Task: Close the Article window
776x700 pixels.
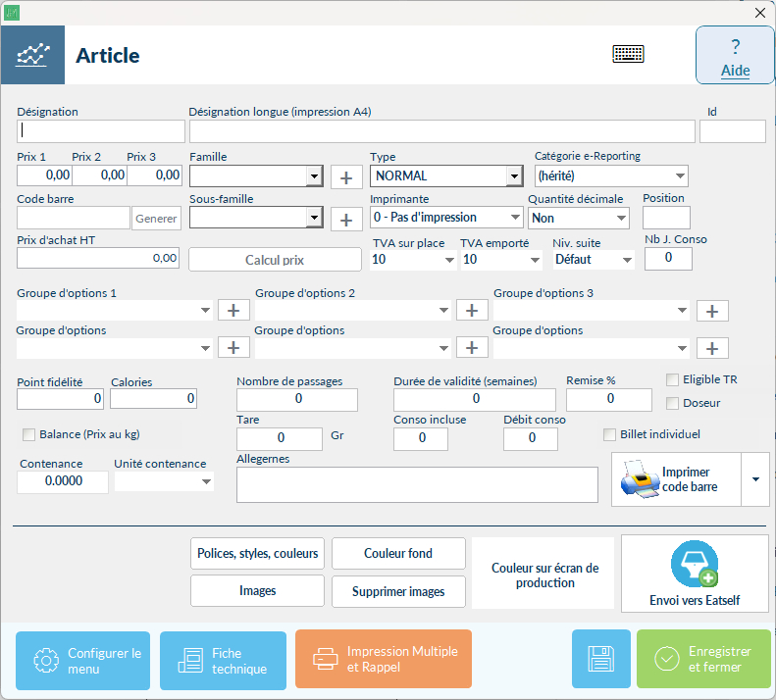Action: [x=760, y=13]
